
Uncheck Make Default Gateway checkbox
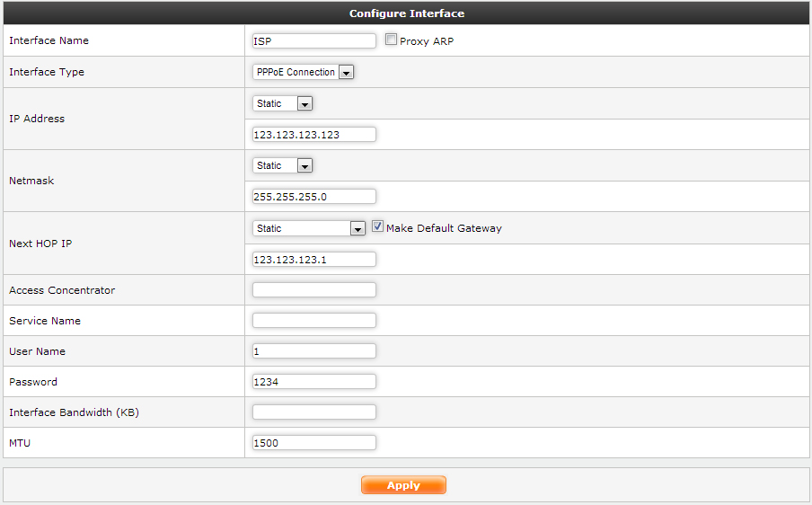tap(378, 228)
